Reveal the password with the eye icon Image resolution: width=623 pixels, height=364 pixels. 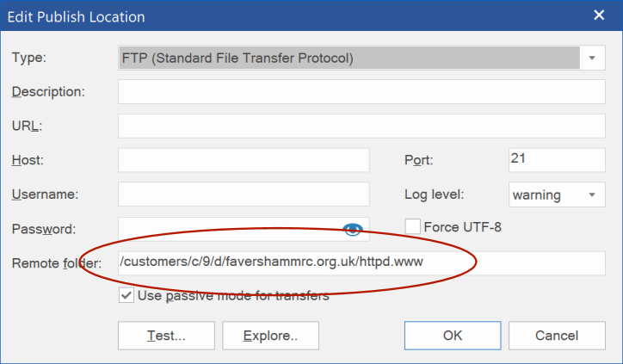(353, 229)
